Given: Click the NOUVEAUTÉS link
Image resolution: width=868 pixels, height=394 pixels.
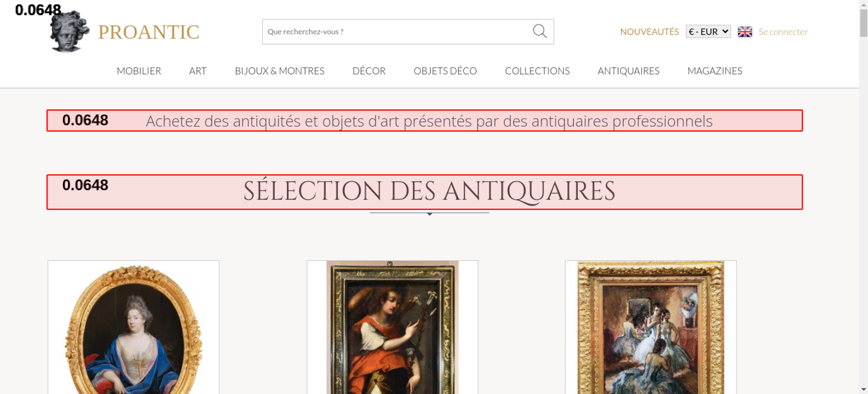Looking at the screenshot, I should point(649,32).
